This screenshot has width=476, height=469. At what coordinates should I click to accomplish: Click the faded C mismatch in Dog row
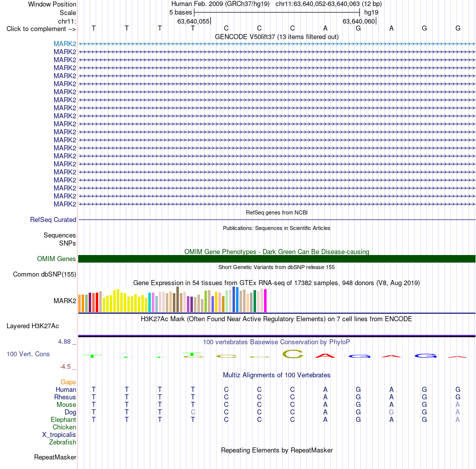click(x=193, y=412)
